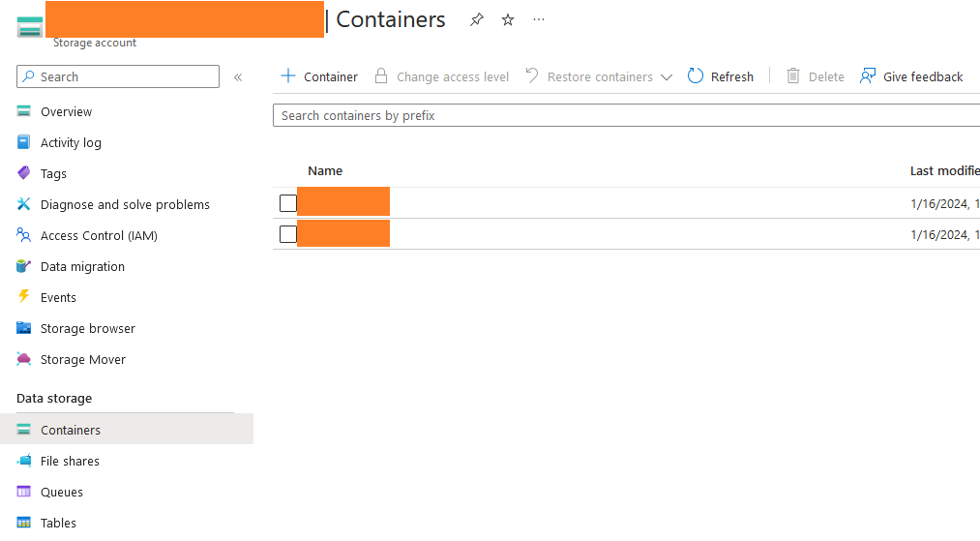Select Containers in the sidebar
This screenshot has height=541, width=980.
coord(127,430)
